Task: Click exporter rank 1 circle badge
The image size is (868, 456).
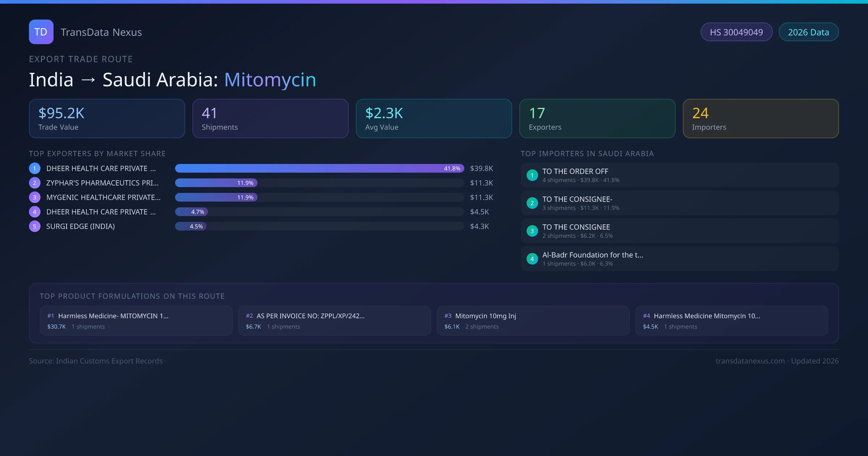Action: [x=34, y=168]
